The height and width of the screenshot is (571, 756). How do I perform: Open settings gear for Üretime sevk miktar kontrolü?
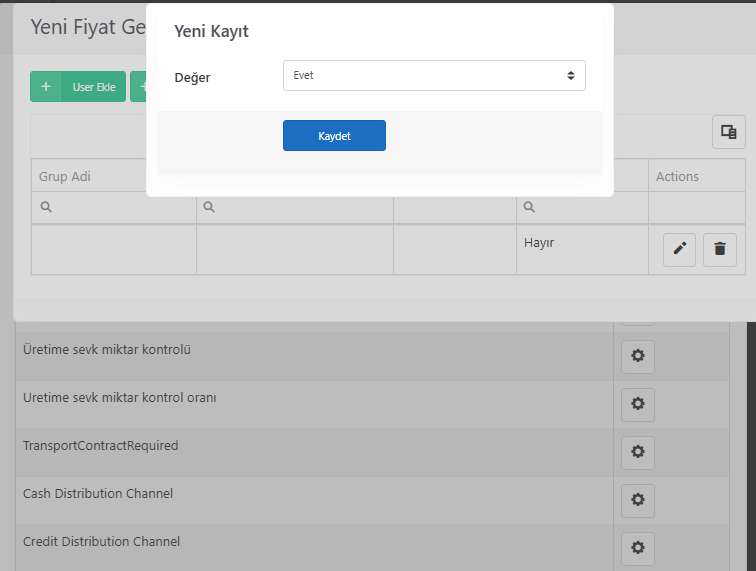coord(638,356)
